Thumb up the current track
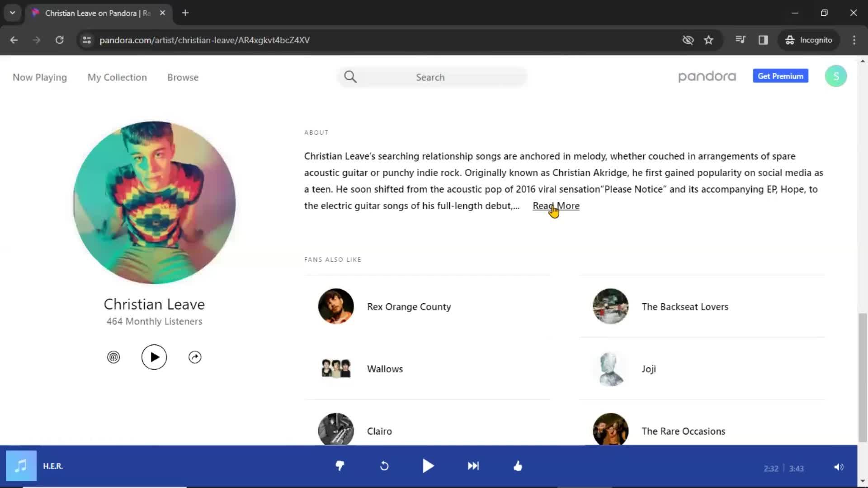This screenshot has width=868, height=488. click(x=518, y=466)
